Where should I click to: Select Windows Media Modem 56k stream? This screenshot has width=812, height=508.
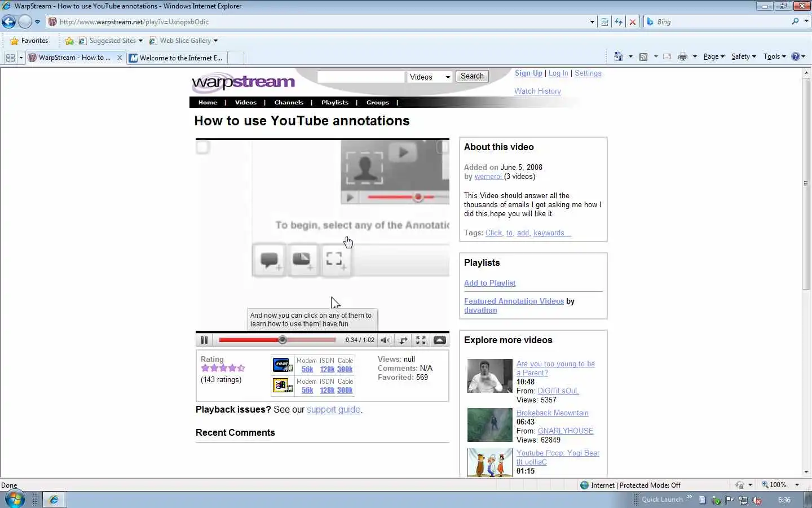[x=307, y=390]
